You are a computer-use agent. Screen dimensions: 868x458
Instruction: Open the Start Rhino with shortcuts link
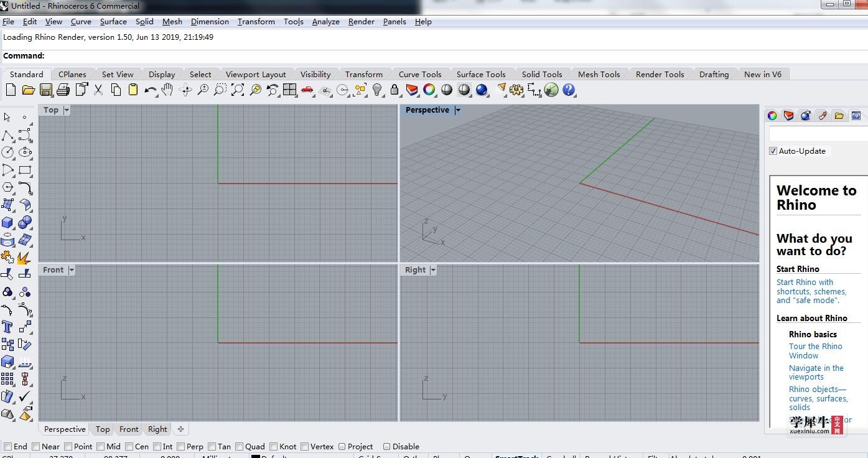pos(811,291)
